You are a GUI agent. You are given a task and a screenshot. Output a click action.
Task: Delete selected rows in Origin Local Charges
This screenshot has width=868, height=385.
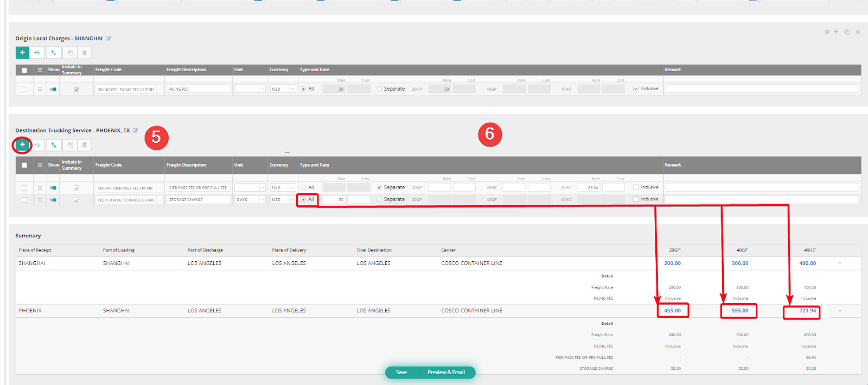pyautogui.click(x=85, y=53)
